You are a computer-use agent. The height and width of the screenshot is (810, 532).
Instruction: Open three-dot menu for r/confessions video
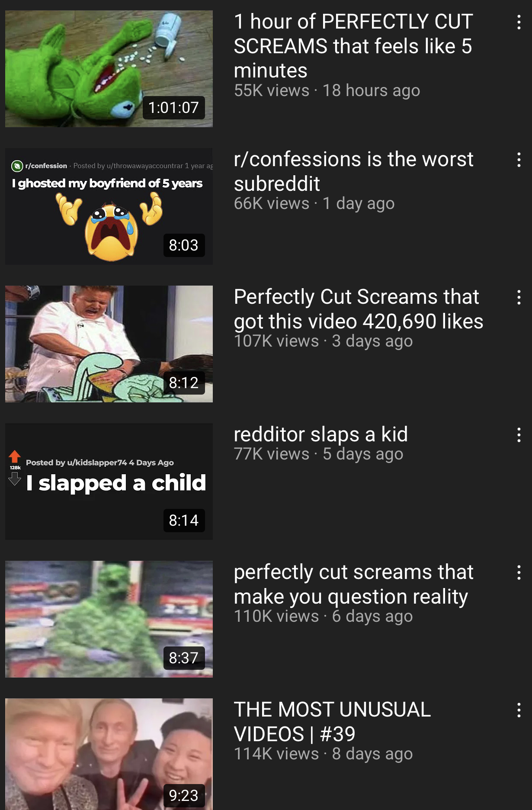tap(519, 160)
